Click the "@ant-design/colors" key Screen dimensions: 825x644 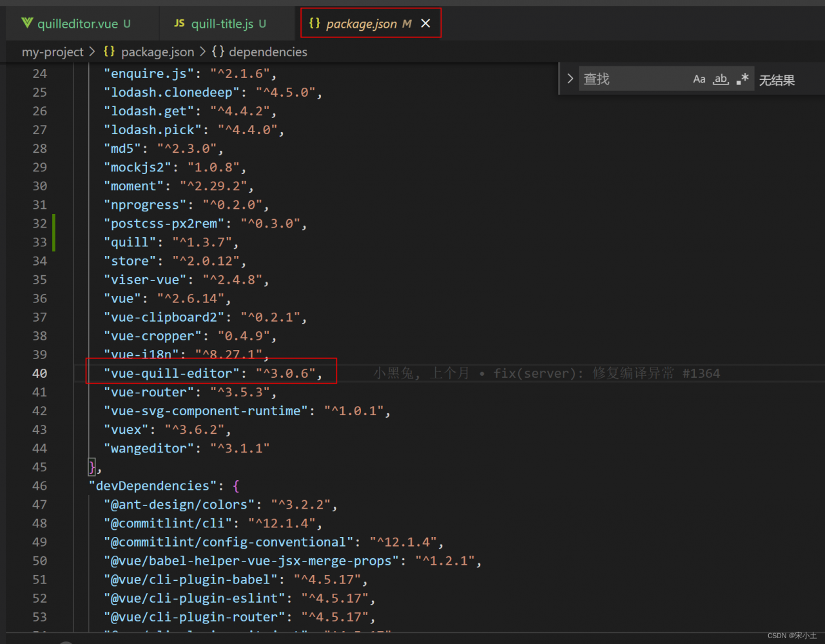179,504
